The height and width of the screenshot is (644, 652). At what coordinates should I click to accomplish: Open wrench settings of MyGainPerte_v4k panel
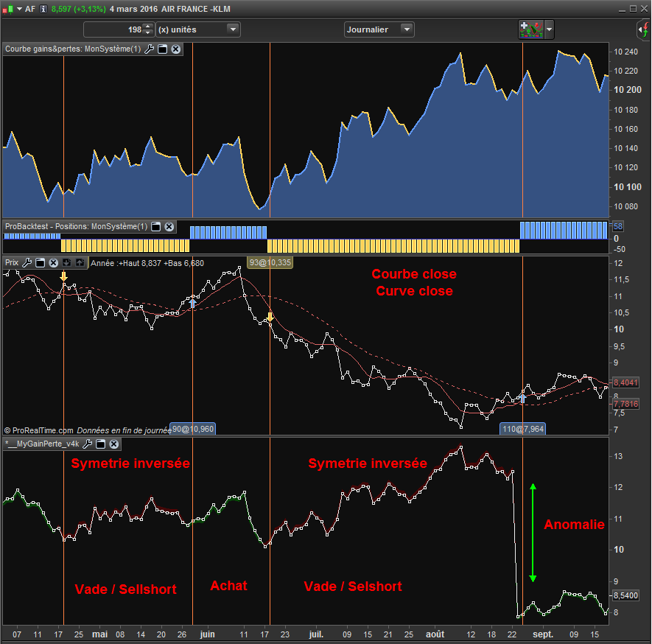88,444
